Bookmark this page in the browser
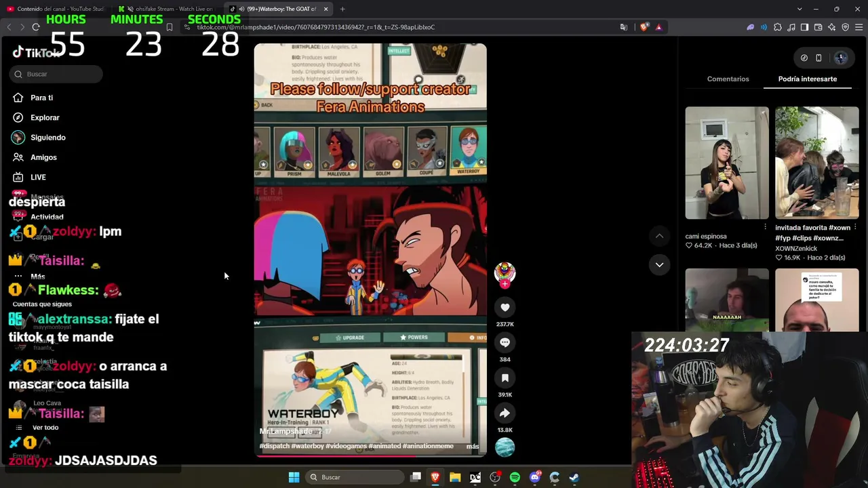The width and height of the screenshot is (868, 488). tap(170, 27)
